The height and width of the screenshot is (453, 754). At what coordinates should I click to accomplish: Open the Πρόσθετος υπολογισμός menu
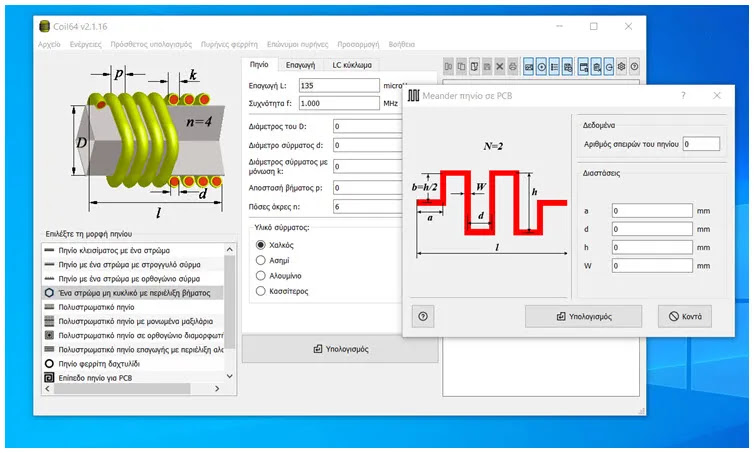click(151, 44)
